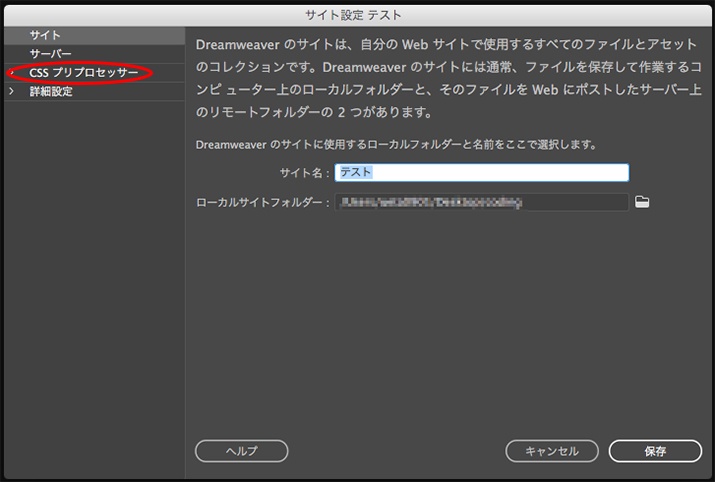The width and height of the screenshot is (715, 482).
Task: Open the CSS プリプロセッサー category
Action: coord(84,73)
